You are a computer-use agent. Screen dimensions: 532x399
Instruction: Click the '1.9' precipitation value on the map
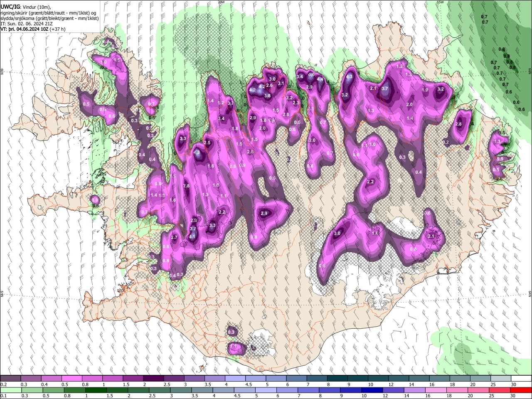click(425, 90)
